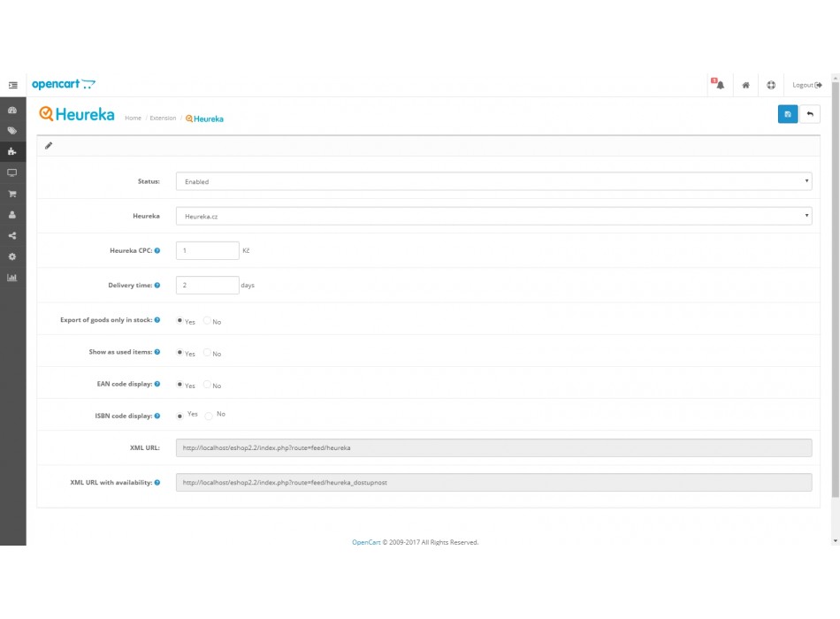This screenshot has height=619, width=840.
Task: Open the System gear sidebar icon
Action: pyautogui.click(x=12, y=256)
